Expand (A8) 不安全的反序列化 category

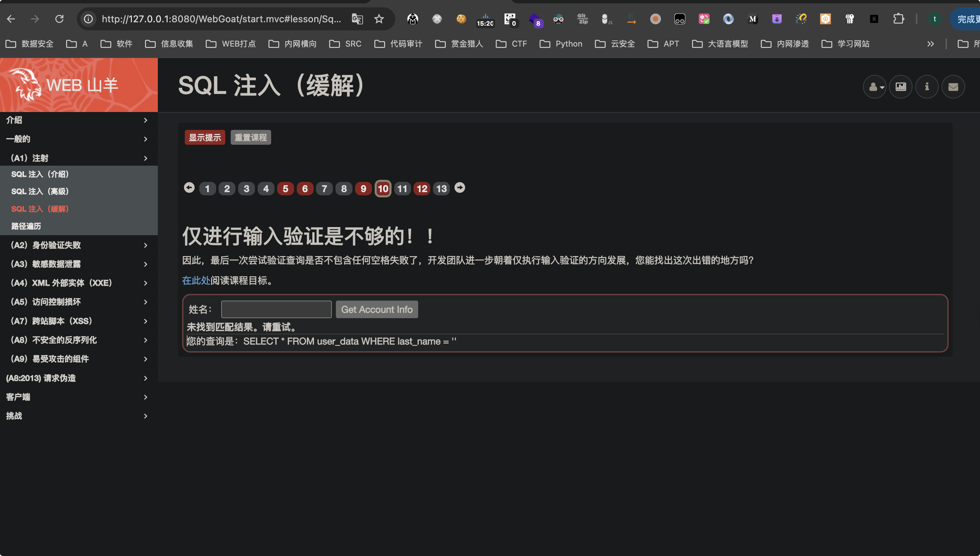click(x=79, y=340)
